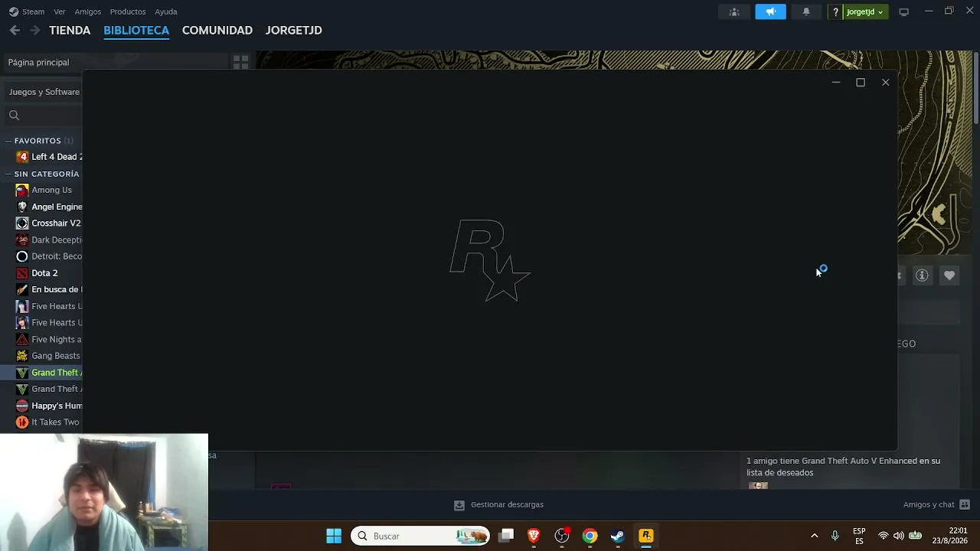Image resolution: width=980 pixels, height=551 pixels.
Task: Open the Ver menu
Action: point(60,11)
